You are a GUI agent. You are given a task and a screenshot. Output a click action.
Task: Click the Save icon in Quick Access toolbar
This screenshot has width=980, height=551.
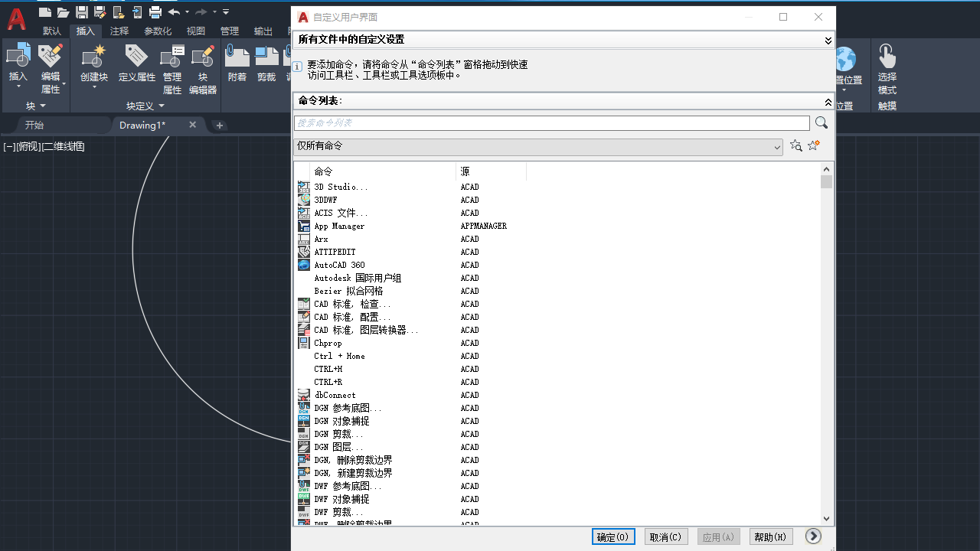pos(83,11)
